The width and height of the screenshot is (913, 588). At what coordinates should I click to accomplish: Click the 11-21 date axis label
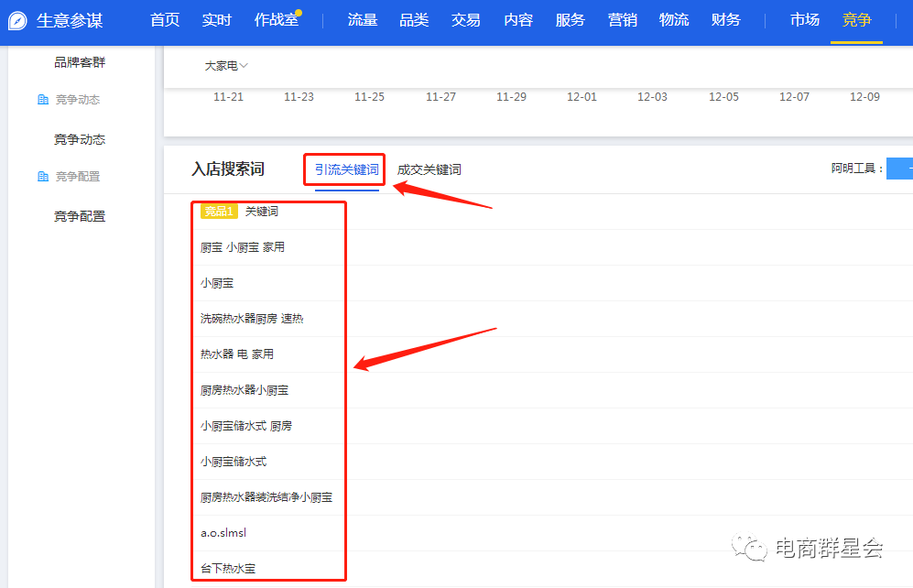228,97
